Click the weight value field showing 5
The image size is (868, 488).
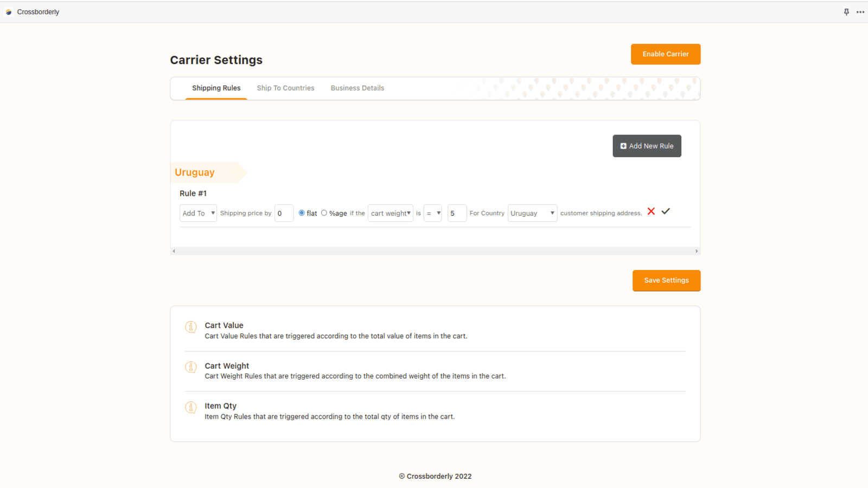[457, 213]
